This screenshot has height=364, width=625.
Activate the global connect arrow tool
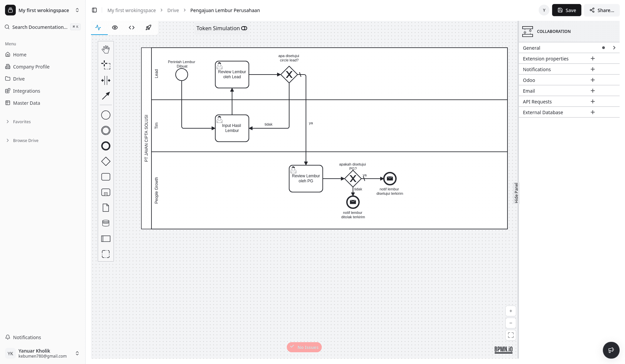[x=106, y=96]
